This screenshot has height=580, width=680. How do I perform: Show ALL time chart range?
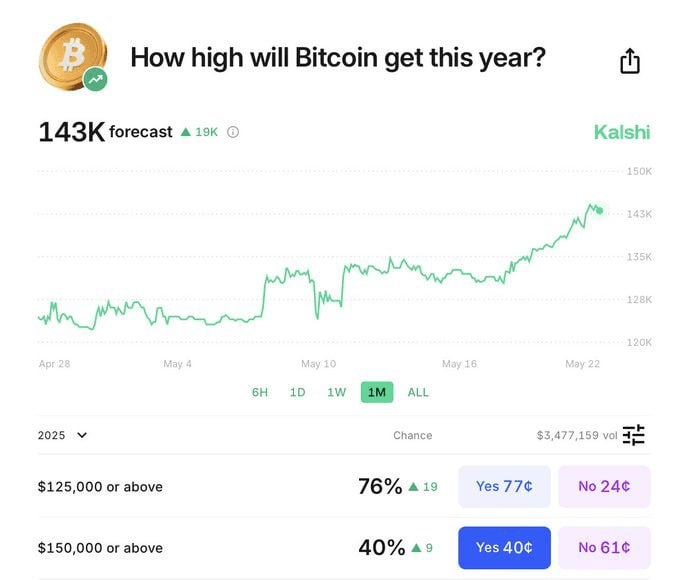[418, 392]
